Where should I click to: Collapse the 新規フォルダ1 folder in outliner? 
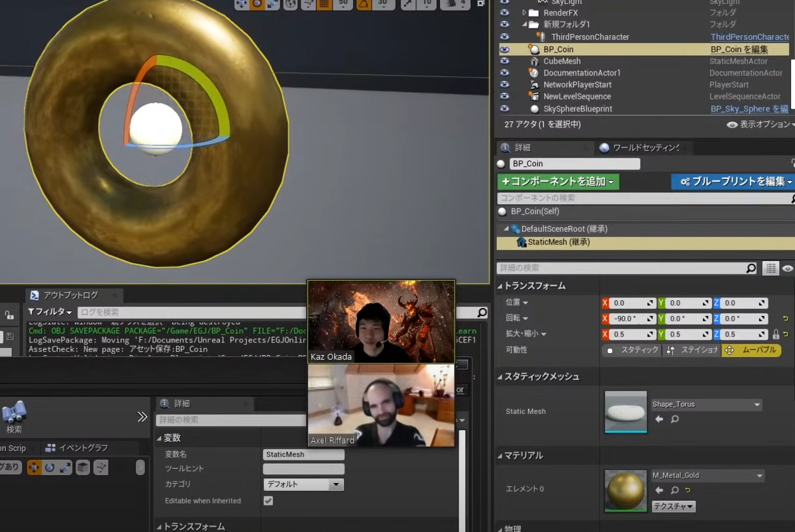point(524,25)
